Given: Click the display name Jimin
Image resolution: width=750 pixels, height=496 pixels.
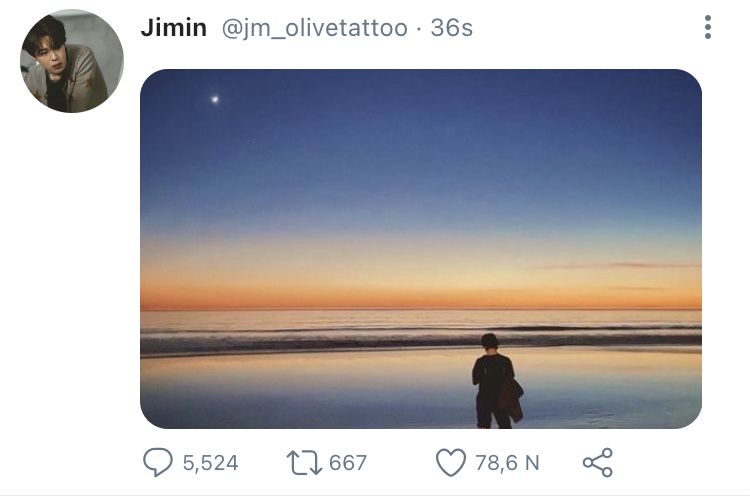Looking at the screenshot, I should pyautogui.click(x=174, y=28).
